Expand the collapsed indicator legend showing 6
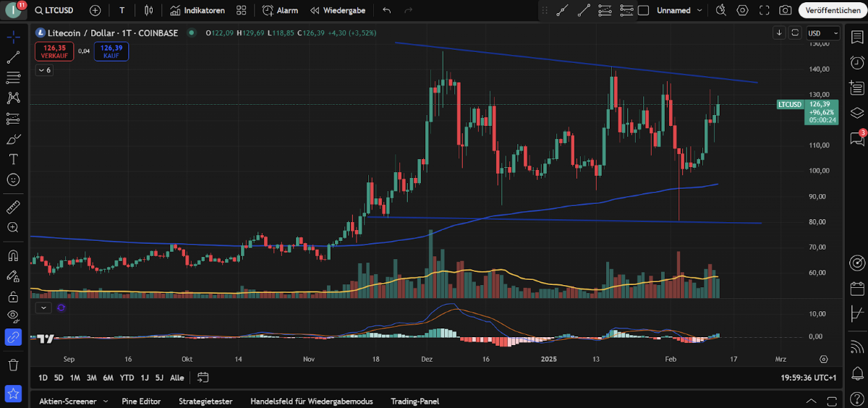This screenshot has width=868, height=408. [45, 70]
